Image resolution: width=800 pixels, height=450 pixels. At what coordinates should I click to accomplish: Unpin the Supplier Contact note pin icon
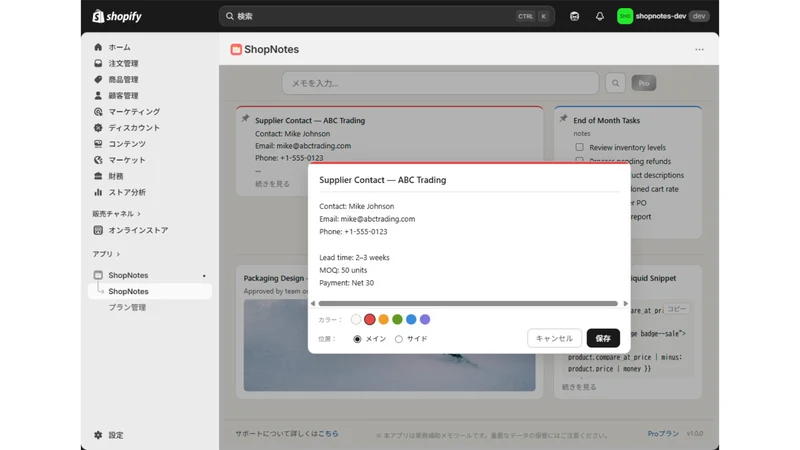coord(245,118)
